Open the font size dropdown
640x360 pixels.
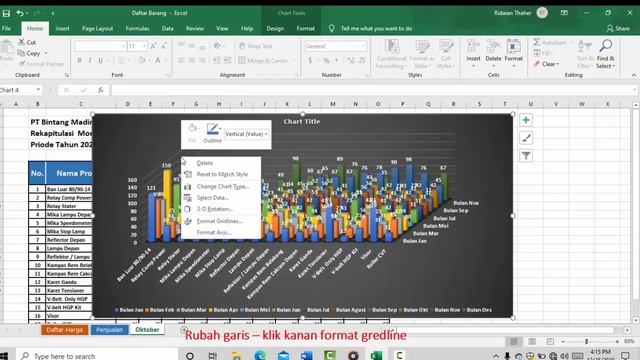144,46
